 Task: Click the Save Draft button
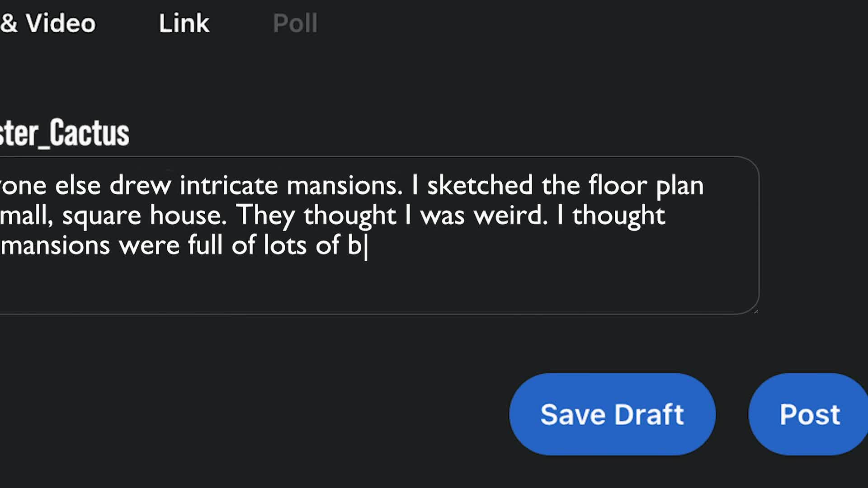click(x=612, y=414)
